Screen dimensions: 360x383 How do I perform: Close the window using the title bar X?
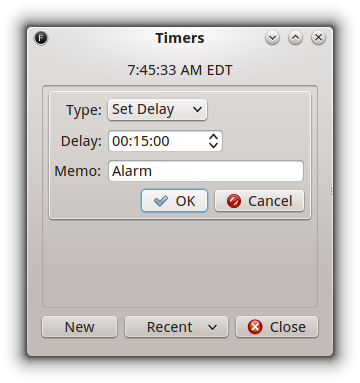pos(318,38)
